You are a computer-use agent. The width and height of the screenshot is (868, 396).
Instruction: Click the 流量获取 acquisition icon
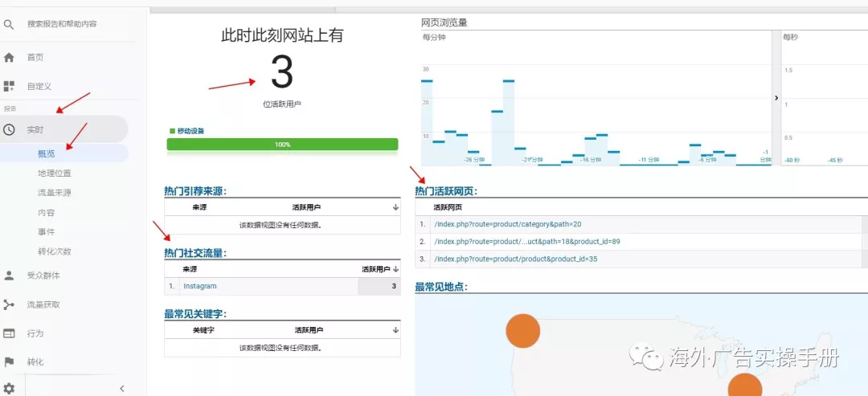click(9, 304)
